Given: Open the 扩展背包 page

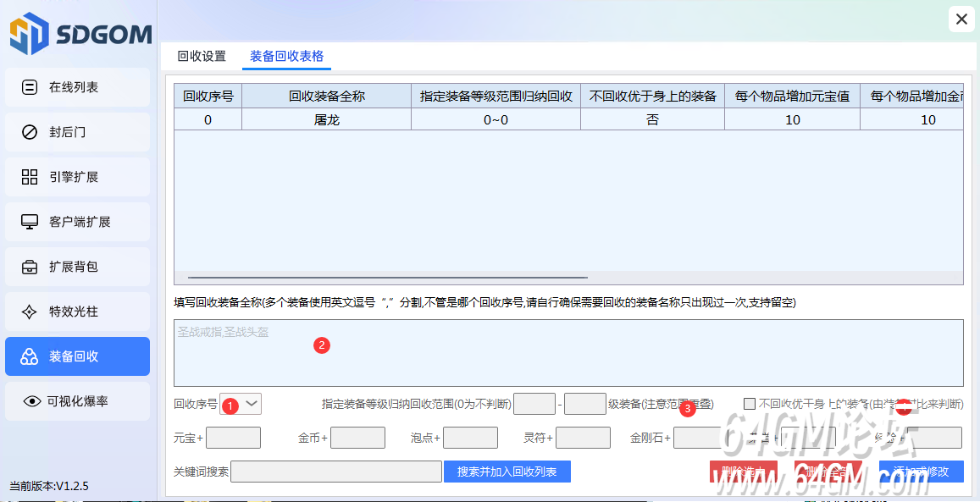Looking at the screenshot, I should click(77, 267).
